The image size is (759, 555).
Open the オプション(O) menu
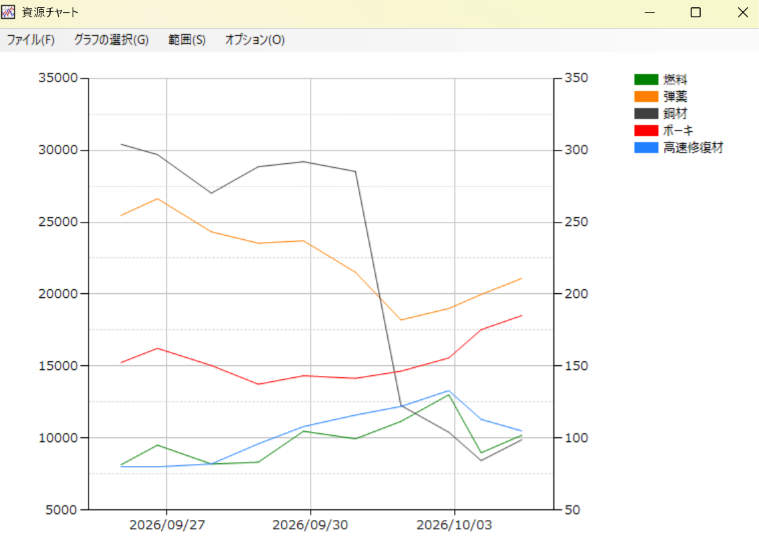point(255,40)
